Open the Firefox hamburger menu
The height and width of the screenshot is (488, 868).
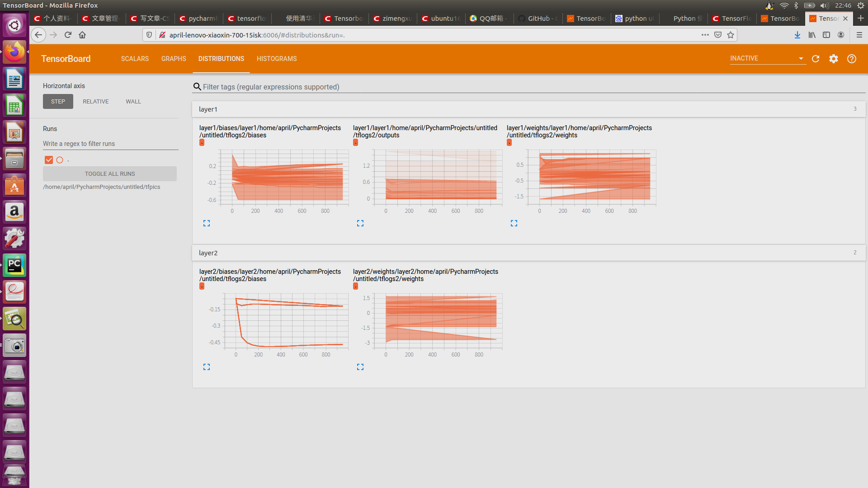point(859,35)
